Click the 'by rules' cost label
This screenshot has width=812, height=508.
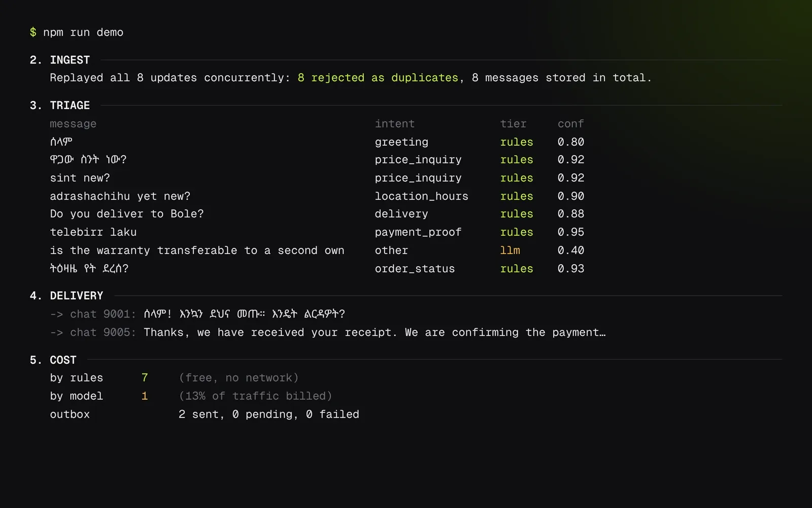click(x=77, y=378)
